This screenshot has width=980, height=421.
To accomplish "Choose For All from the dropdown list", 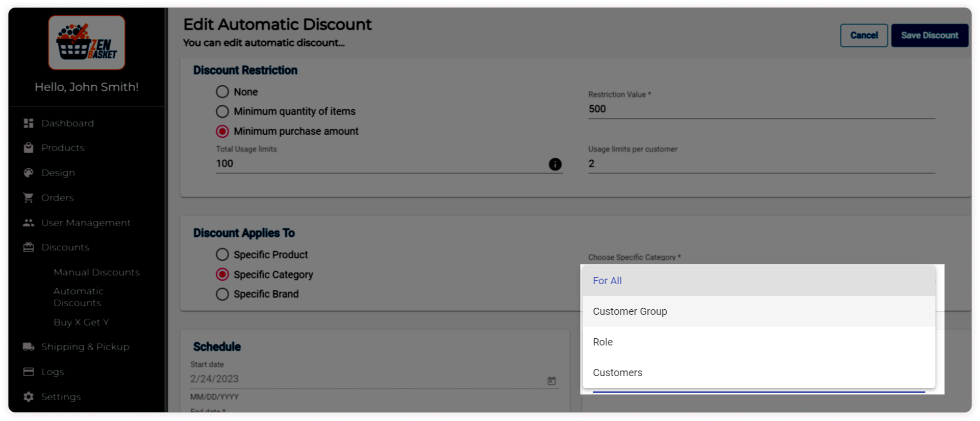I will coord(607,281).
